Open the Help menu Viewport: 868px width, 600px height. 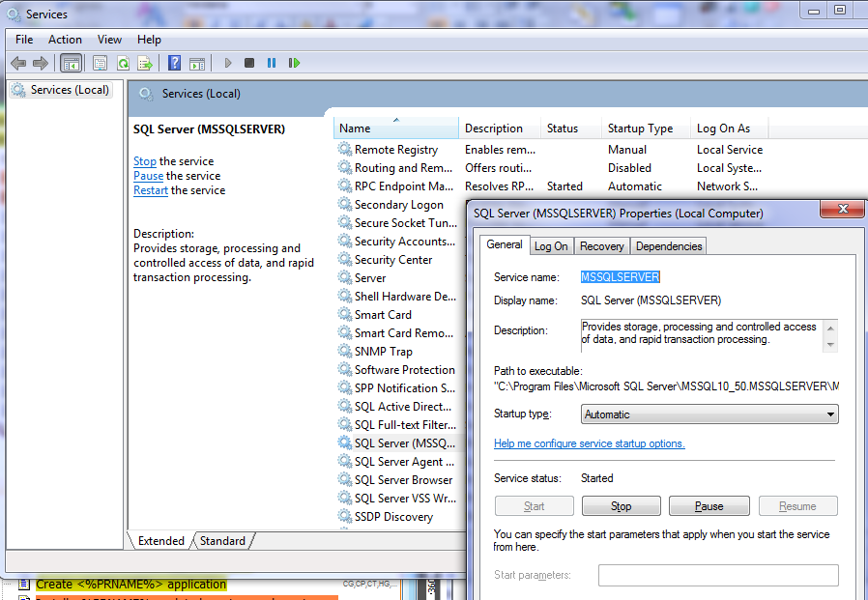point(149,40)
